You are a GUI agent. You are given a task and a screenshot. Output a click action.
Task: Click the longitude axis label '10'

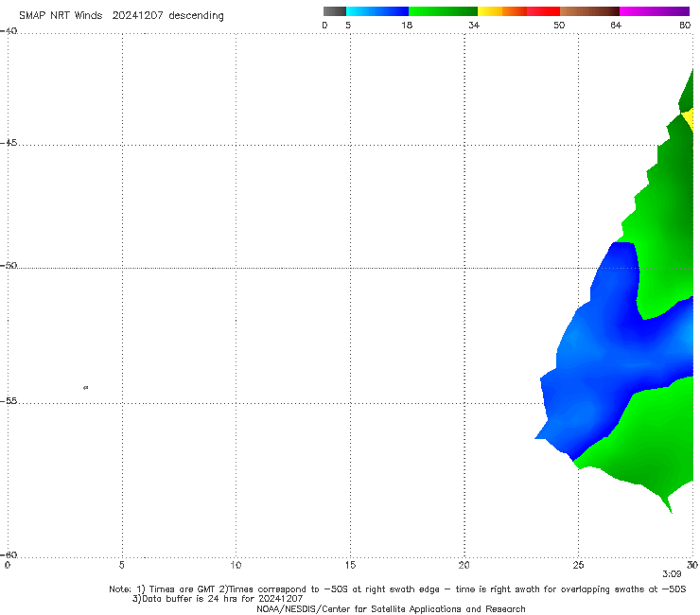click(236, 566)
